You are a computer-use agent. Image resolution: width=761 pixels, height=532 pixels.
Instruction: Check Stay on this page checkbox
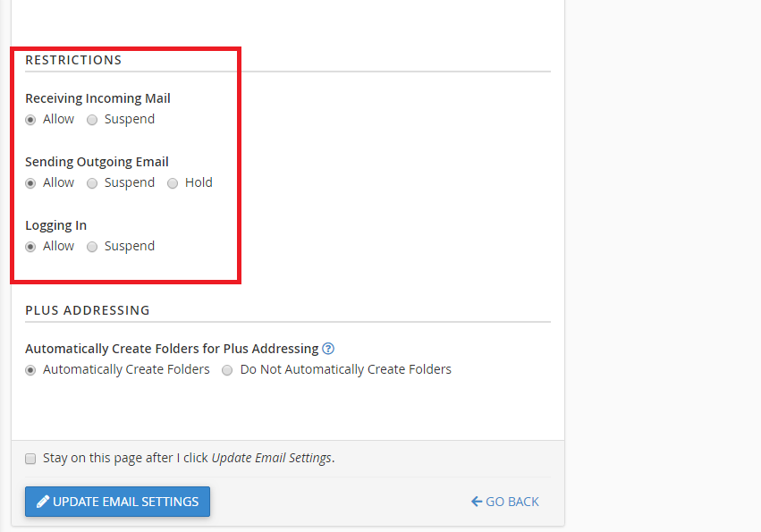click(30, 459)
